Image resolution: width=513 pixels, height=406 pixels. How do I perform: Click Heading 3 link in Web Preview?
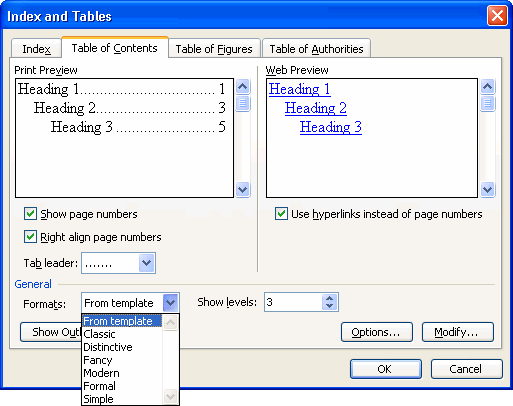tap(331, 127)
